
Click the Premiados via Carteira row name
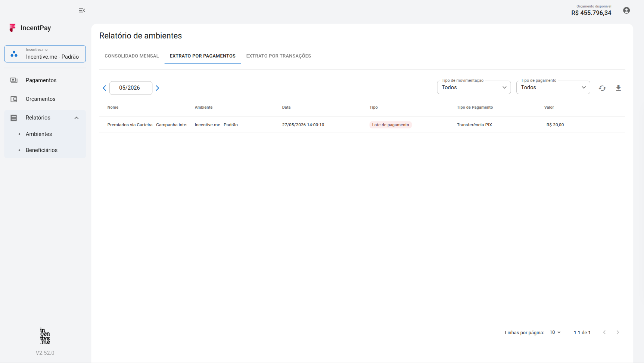[147, 125]
